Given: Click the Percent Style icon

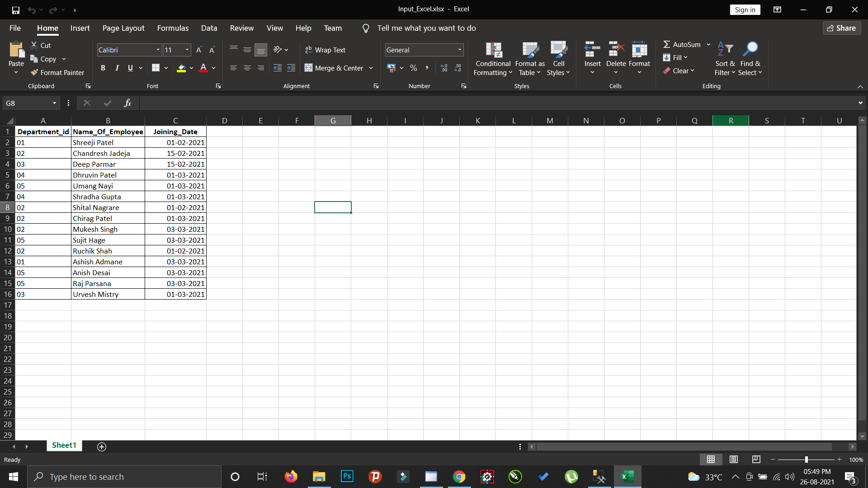Looking at the screenshot, I should tap(413, 68).
